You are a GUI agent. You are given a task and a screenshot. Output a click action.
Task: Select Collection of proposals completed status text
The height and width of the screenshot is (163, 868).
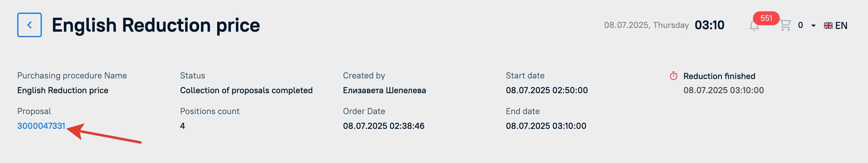pos(246,90)
